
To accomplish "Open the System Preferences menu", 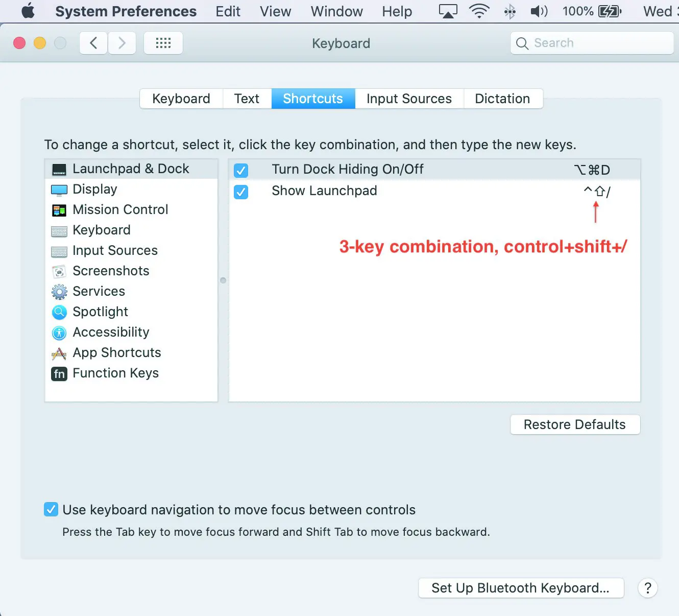I will click(126, 11).
